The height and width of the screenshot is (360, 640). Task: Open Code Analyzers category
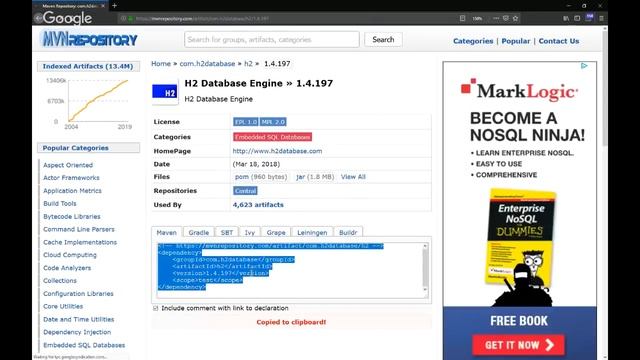67,268
